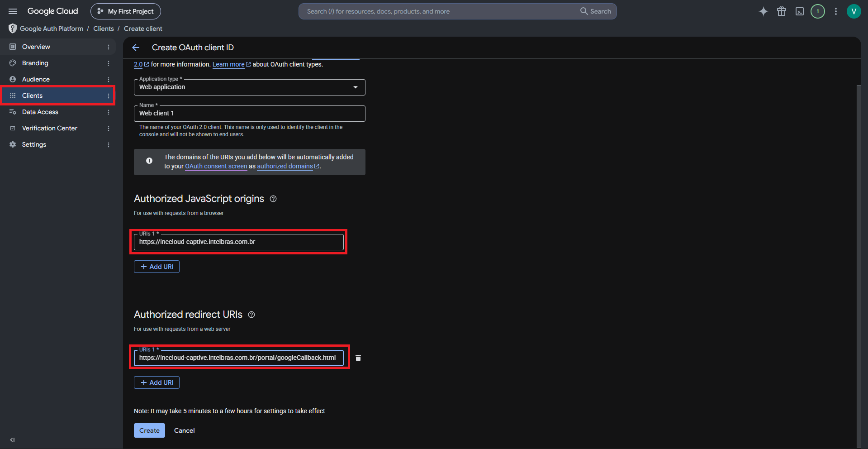Go to Google Auth Platform breadcrumb
Screen dimensions: 868x449
[52, 29]
